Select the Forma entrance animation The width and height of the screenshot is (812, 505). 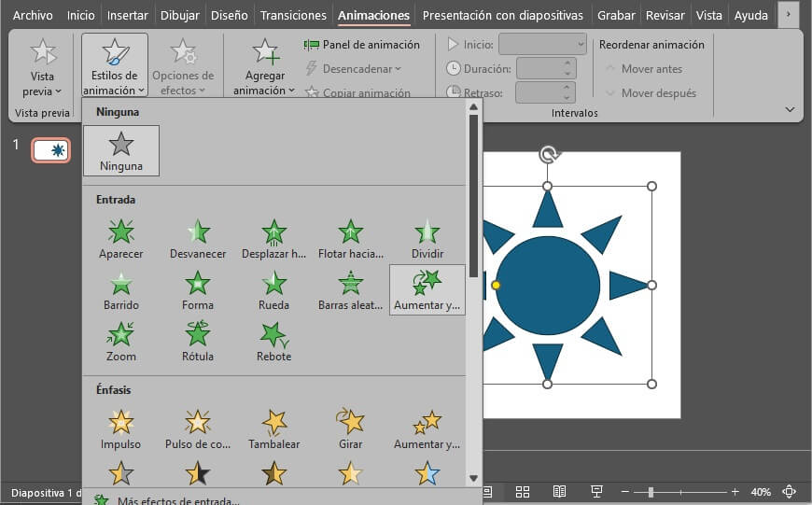(x=198, y=290)
